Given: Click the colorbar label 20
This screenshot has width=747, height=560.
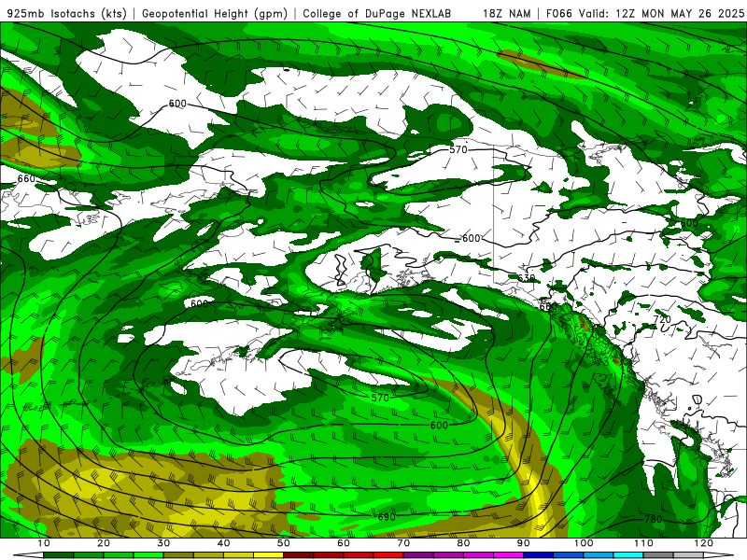Looking at the screenshot, I should click(x=104, y=543).
